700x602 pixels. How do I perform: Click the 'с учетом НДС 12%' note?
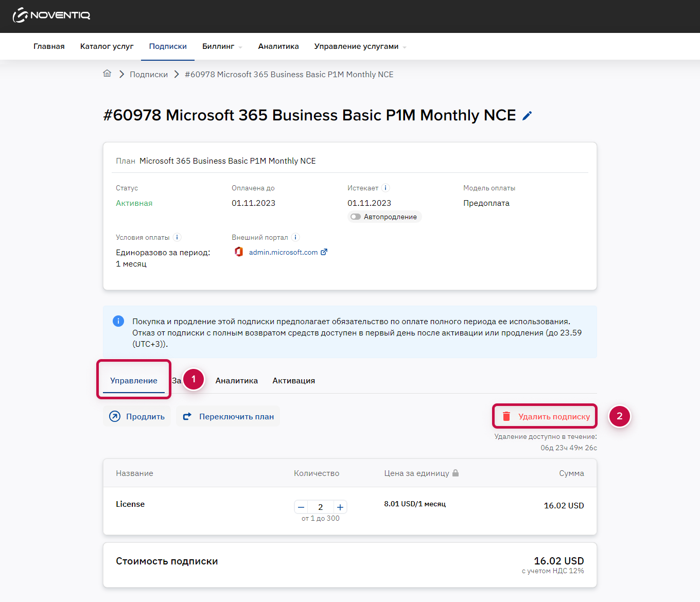[x=553, y=571]
